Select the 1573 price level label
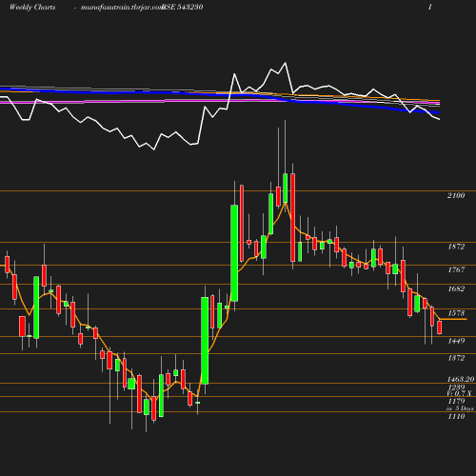 [456, 313]
